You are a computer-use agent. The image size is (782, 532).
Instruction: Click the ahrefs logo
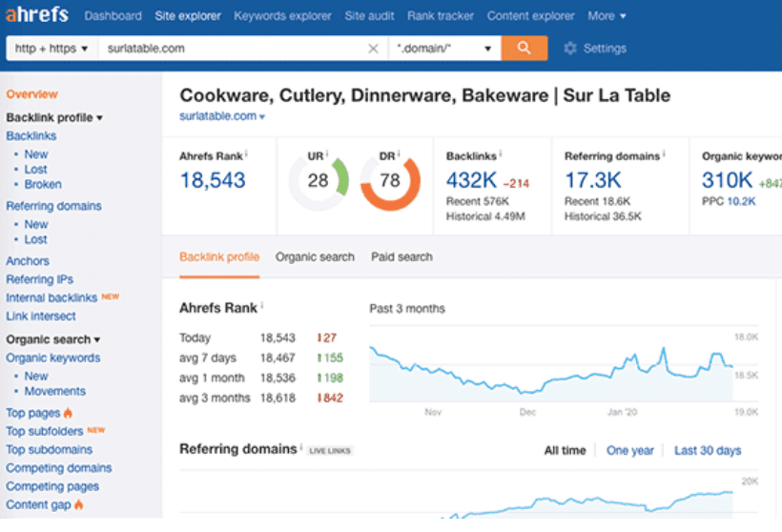tap(37, 15)
